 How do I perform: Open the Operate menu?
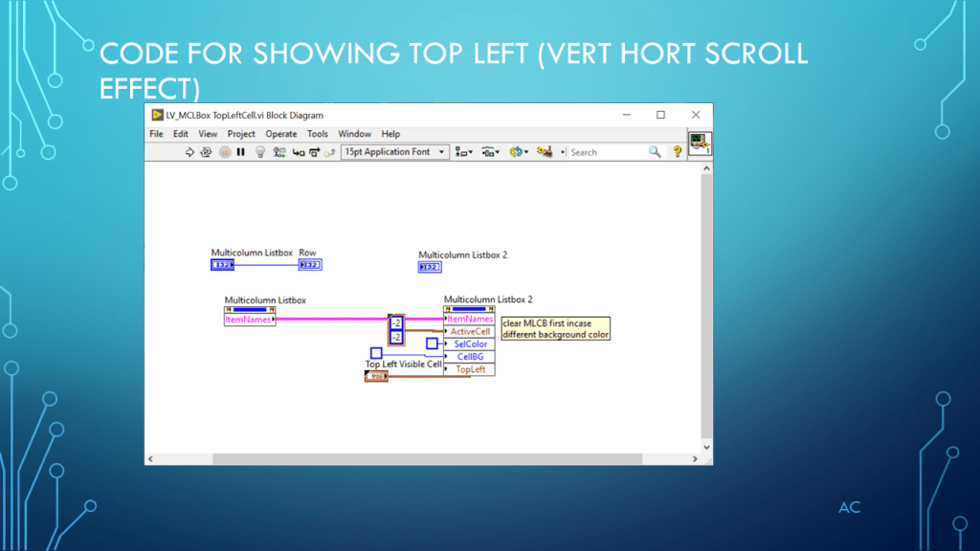[x=281, y=134]
